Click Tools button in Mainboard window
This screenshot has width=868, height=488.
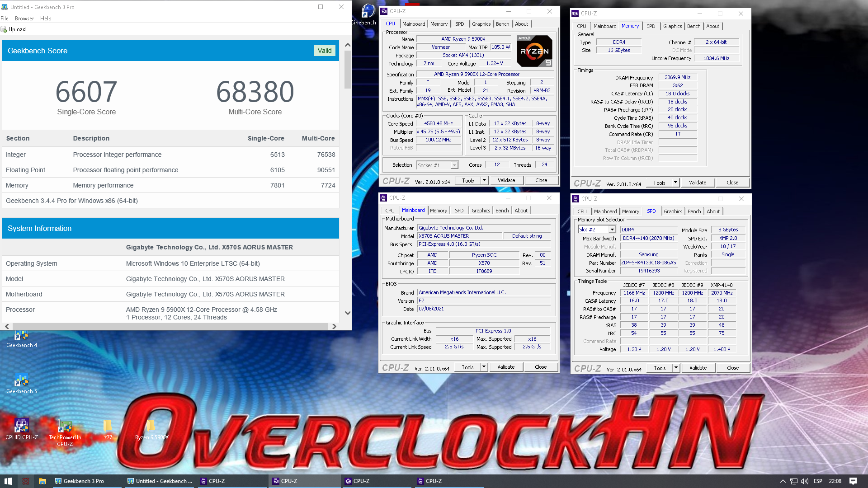pos(467,367)
